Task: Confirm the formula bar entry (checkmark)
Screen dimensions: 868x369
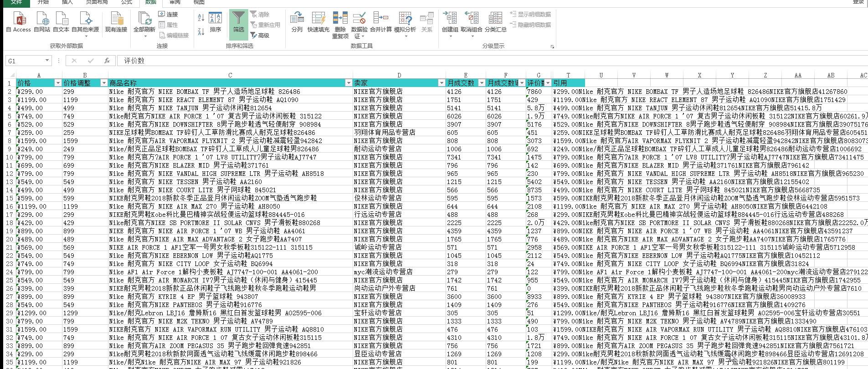Action: [x=91, y=61]
